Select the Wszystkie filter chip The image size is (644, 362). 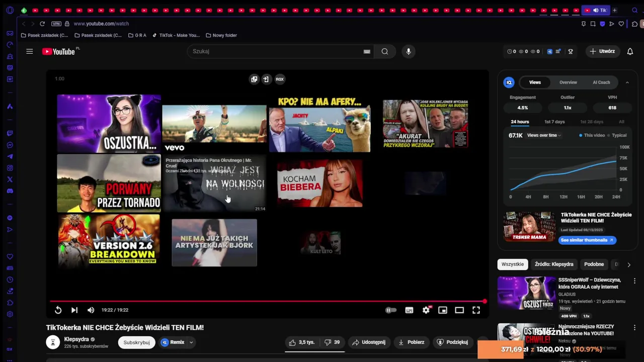513,264
